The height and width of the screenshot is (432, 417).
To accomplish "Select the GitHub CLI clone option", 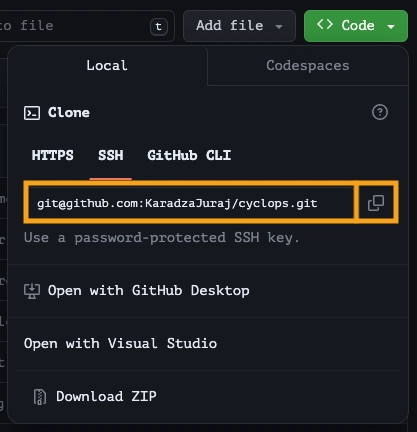I will 189,155.
